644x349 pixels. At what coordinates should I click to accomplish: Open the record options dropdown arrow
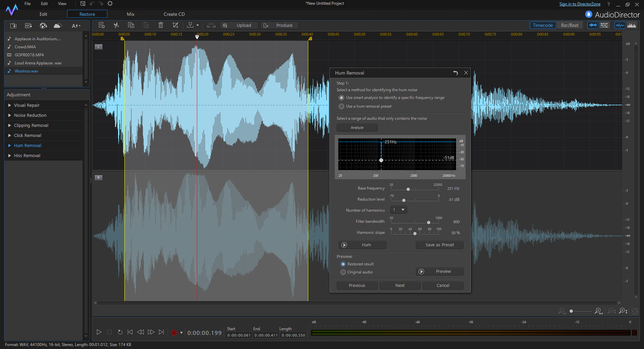(181, 333)
